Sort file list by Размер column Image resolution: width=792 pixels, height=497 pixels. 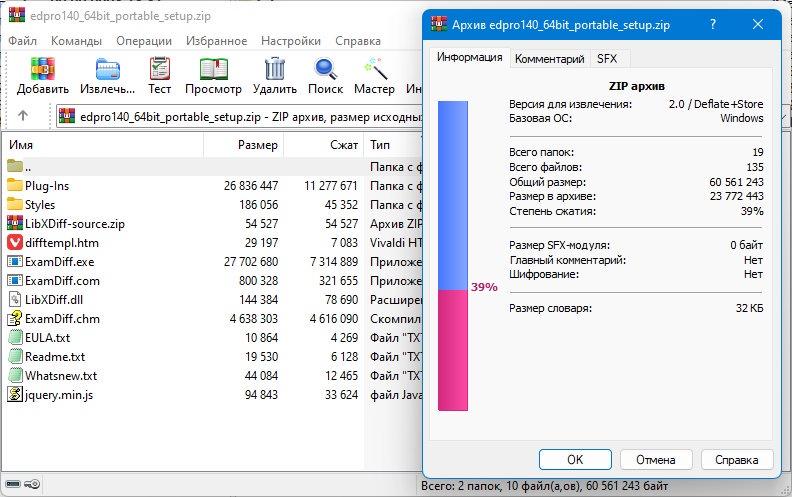pyautogui.click(x=243, y=145)
